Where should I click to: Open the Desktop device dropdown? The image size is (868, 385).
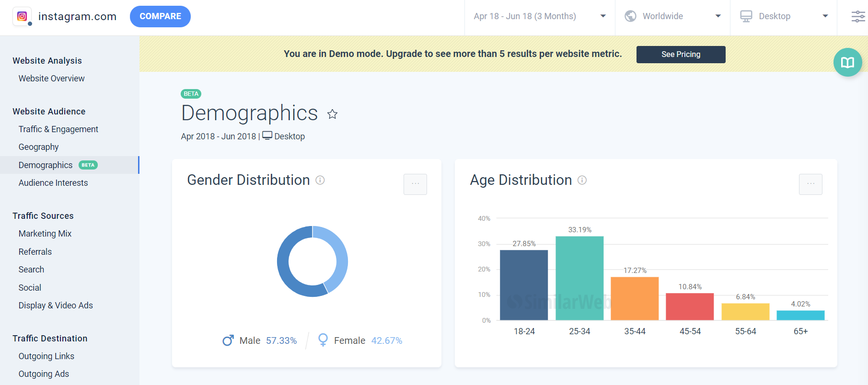(x=784, y=16)
